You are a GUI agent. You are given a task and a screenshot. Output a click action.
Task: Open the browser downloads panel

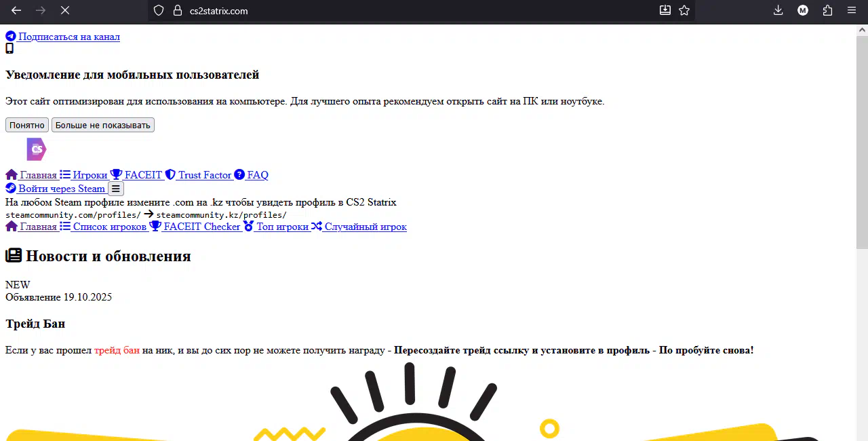click(778, 10)
